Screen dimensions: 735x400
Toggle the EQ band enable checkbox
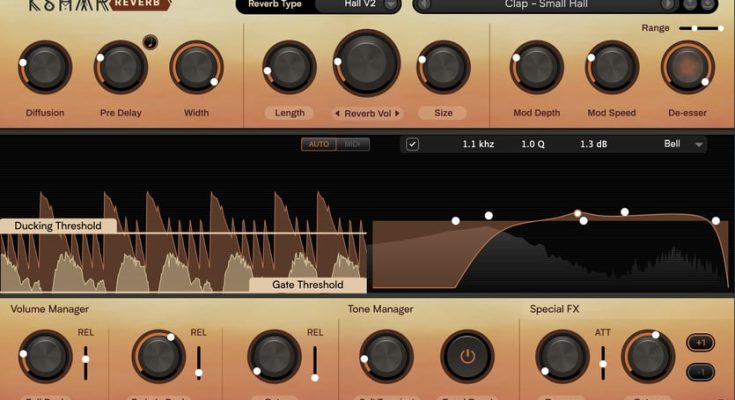click(x=412, y=144)
